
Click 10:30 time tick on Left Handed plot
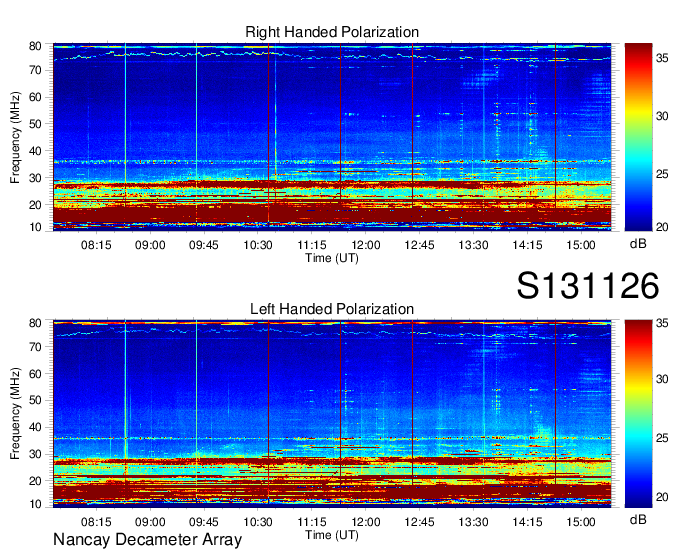(x=258, y=522)
